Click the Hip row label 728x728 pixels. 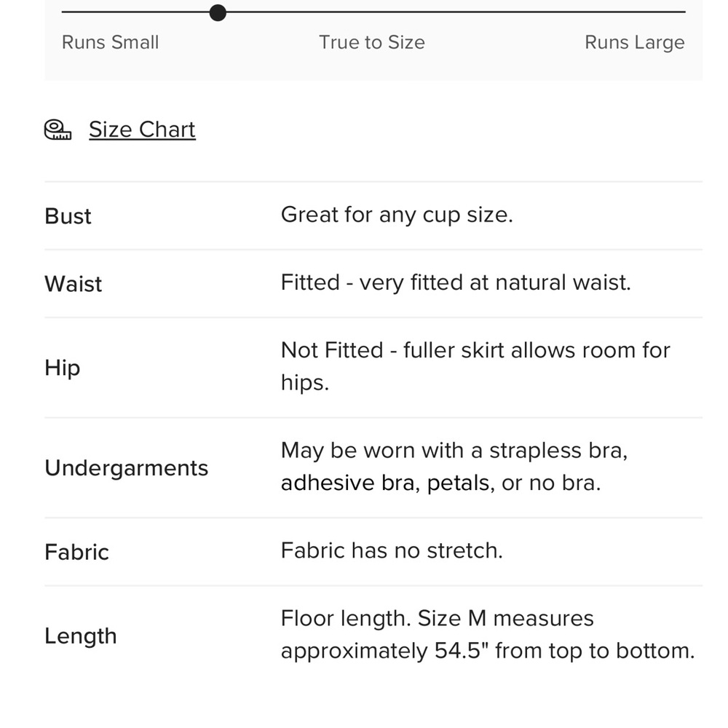[62, 368]
